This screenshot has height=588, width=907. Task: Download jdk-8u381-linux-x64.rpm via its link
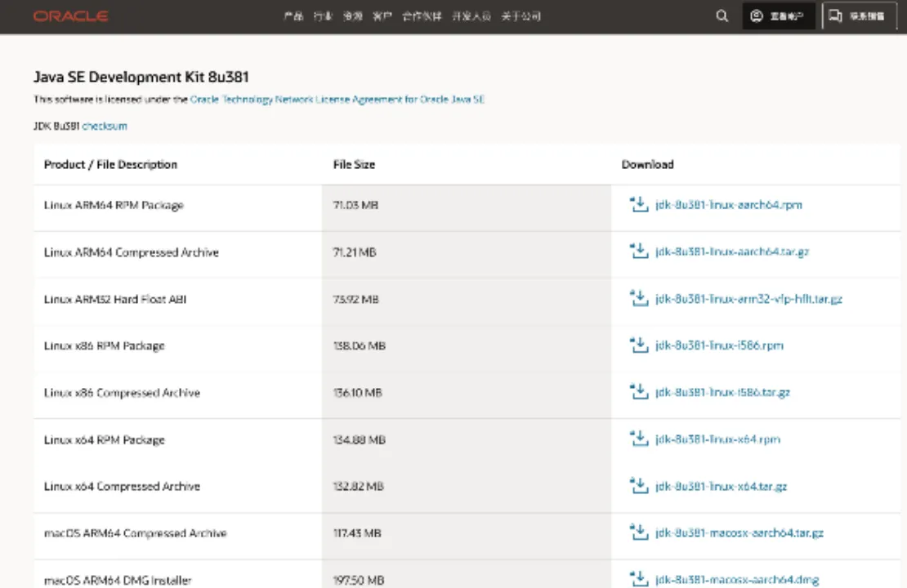pos(717,439)
